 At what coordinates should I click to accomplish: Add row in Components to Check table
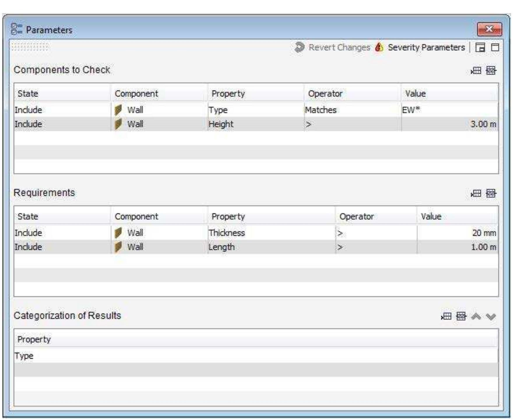point(476,70)
